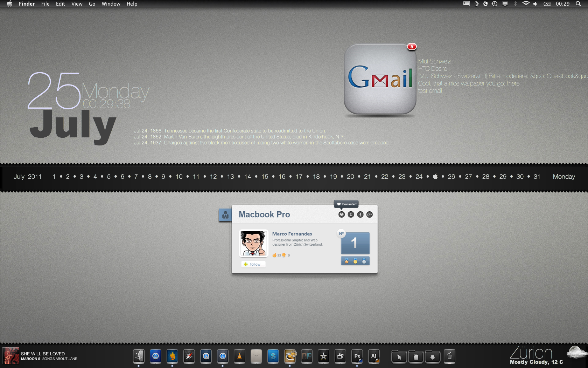Viewport: 588px width, 368px height.
Task: Open the volume control in menu bar
Action: (x=535, y=4)
